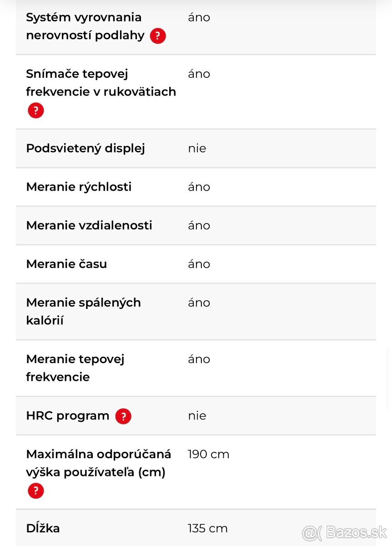Screen dimensions: 392x546
Task: Click help icon below 'Maximálna odporúčaná výška používateľa'
Action: coord(35,491)
